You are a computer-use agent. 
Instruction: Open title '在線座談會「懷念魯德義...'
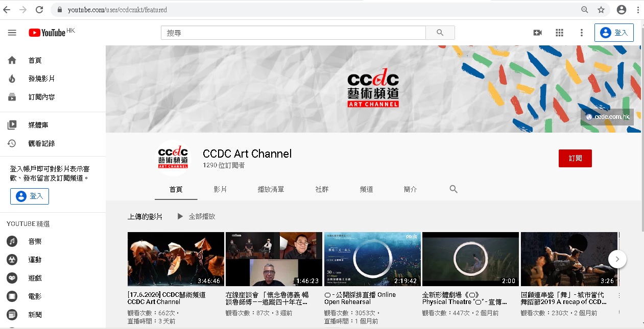pos(267,298)
